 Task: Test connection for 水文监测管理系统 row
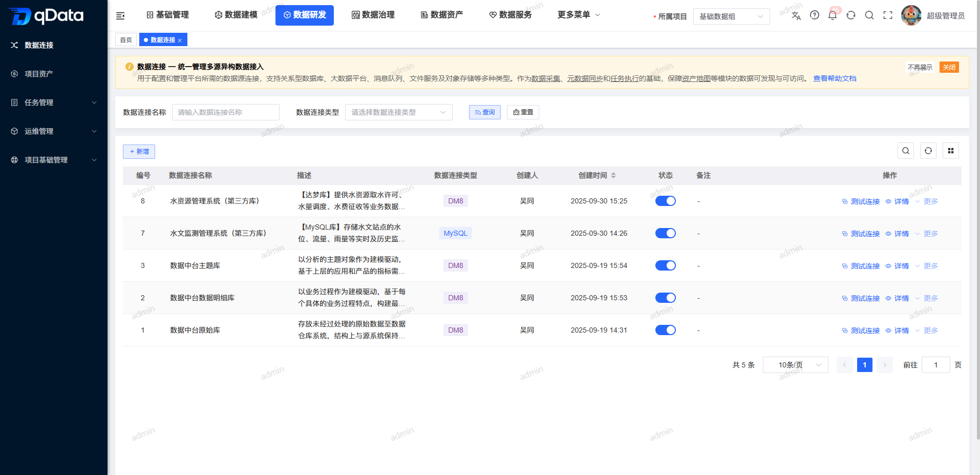(x=861, y=234)
